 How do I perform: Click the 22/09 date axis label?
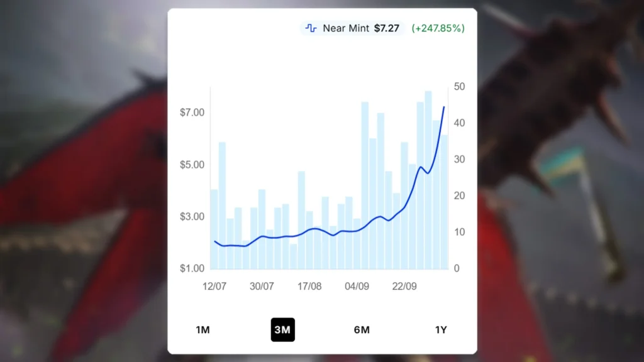[x=404, y=286]
